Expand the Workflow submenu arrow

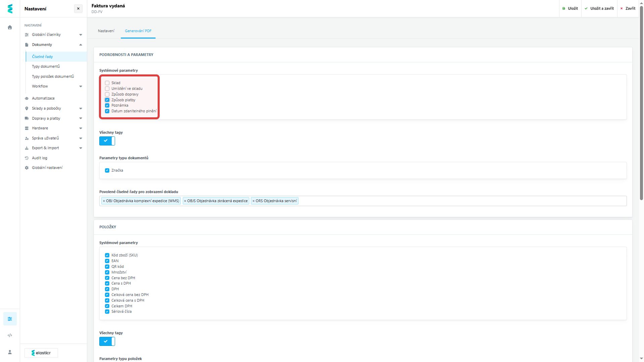coord(80,86)
